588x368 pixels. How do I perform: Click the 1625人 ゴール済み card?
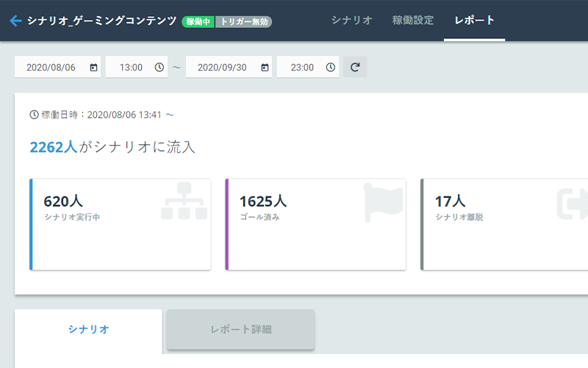[316, 224]
